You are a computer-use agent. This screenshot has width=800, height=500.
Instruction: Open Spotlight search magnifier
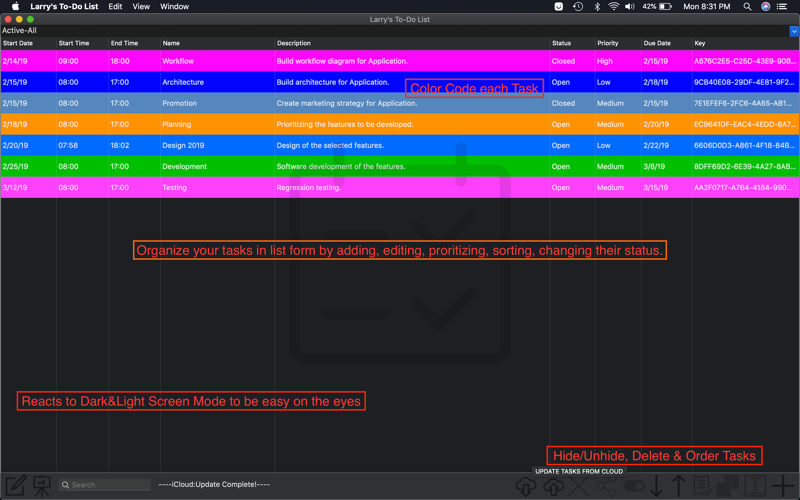(747, 7)
